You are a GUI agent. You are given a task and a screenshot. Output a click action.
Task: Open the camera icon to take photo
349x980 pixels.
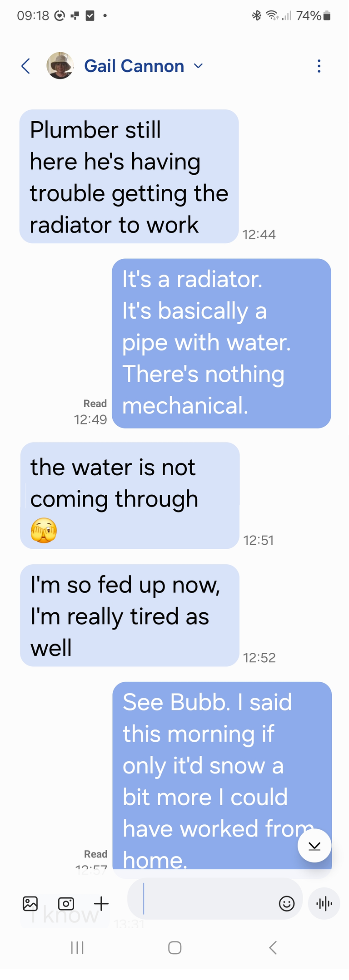pyautogui.click(x=66, y=903)
